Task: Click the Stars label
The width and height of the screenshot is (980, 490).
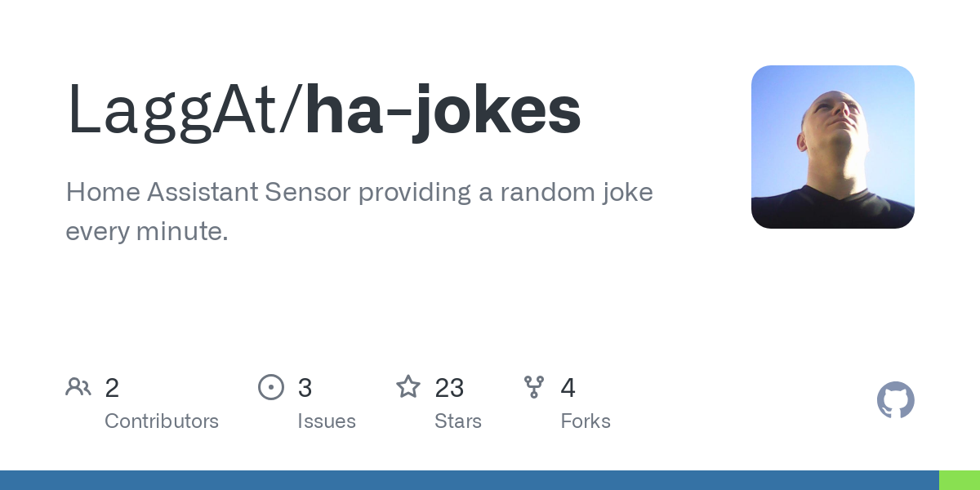Action: click(458, 421)
